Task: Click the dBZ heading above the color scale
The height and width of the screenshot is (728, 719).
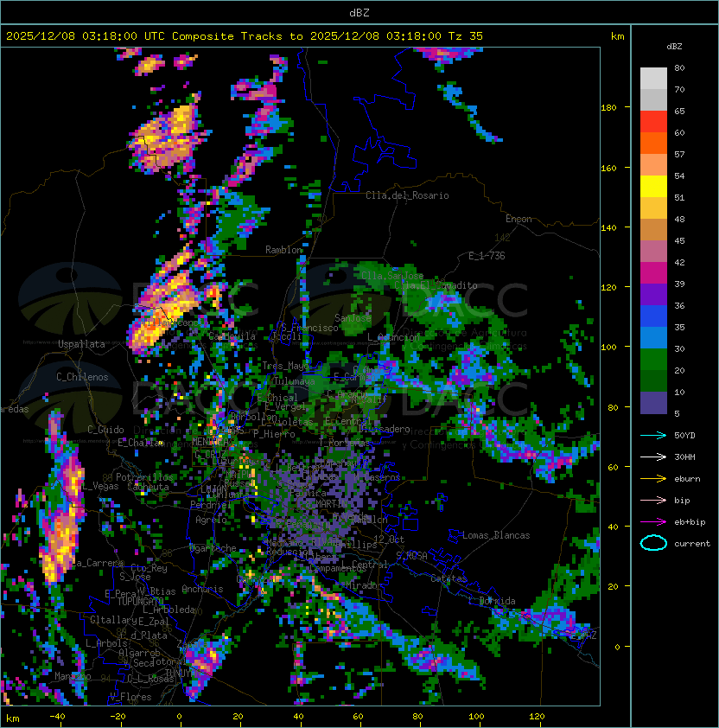Action: tap(674, 47)
